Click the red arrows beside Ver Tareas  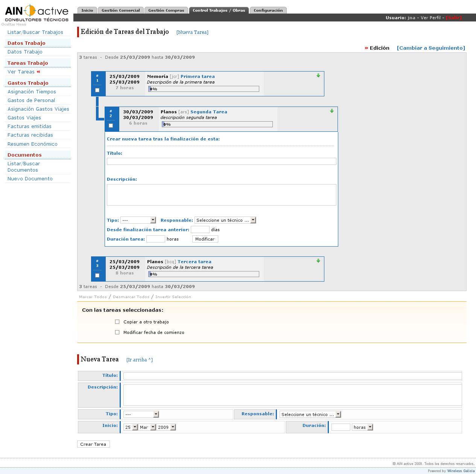click(x=38, y=72)
